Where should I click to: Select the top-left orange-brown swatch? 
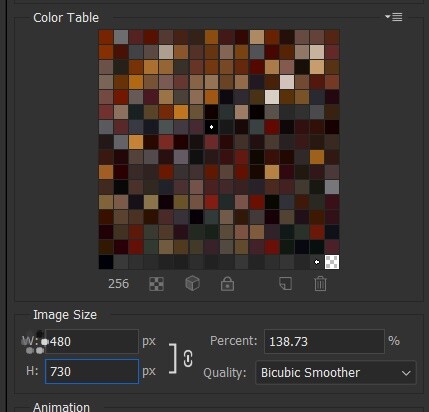106,37
